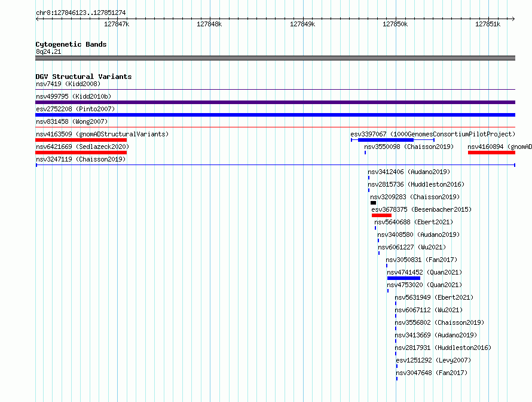532x402 pixels.
Task: Click the 127851k ruler tick label
Action: 488,24
